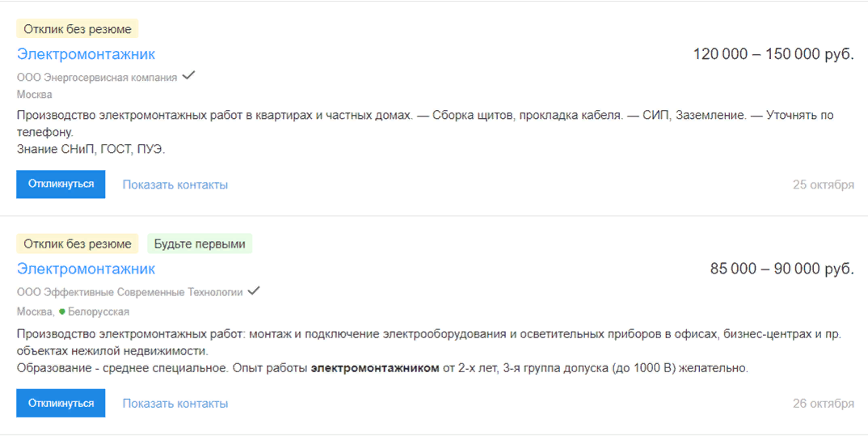Click the Белорусская metro station label
868x445 pixels.
pyautogui.click(x=99, y=311)
